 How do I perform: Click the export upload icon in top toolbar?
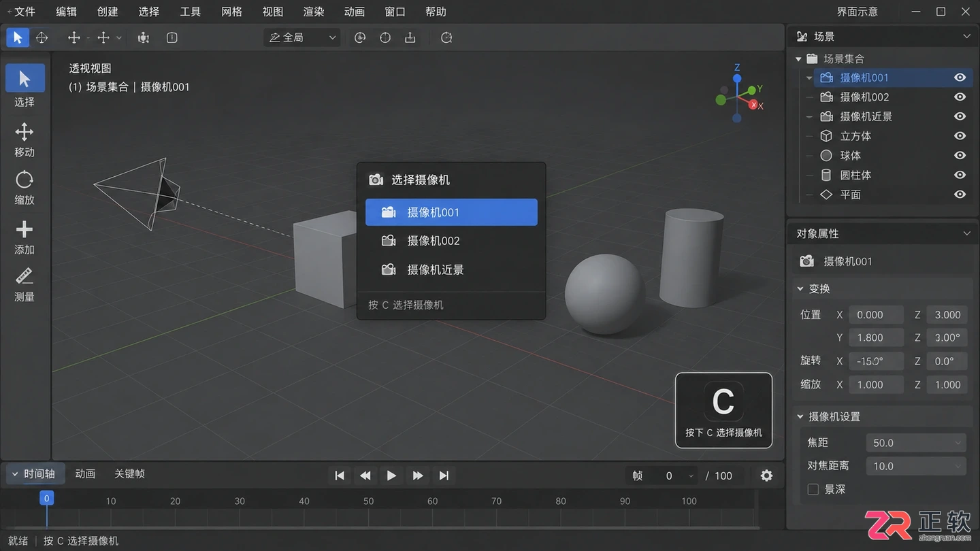410,37
